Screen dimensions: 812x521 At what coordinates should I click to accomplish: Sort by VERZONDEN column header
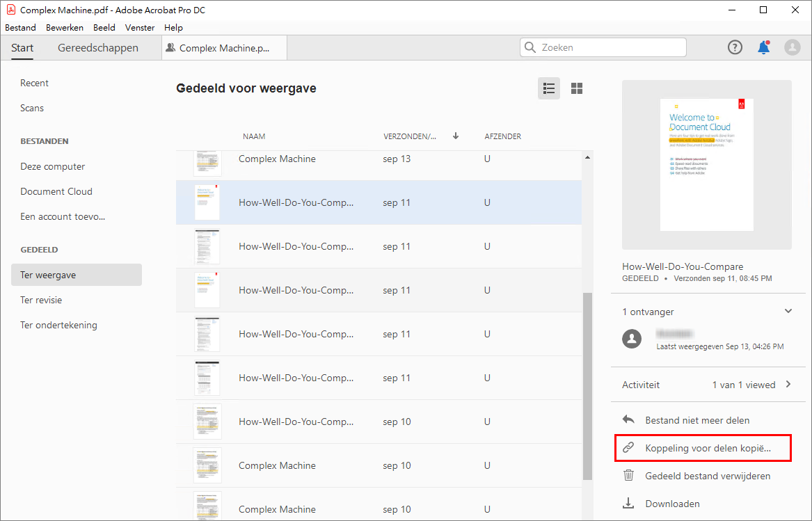coord(410,136)
